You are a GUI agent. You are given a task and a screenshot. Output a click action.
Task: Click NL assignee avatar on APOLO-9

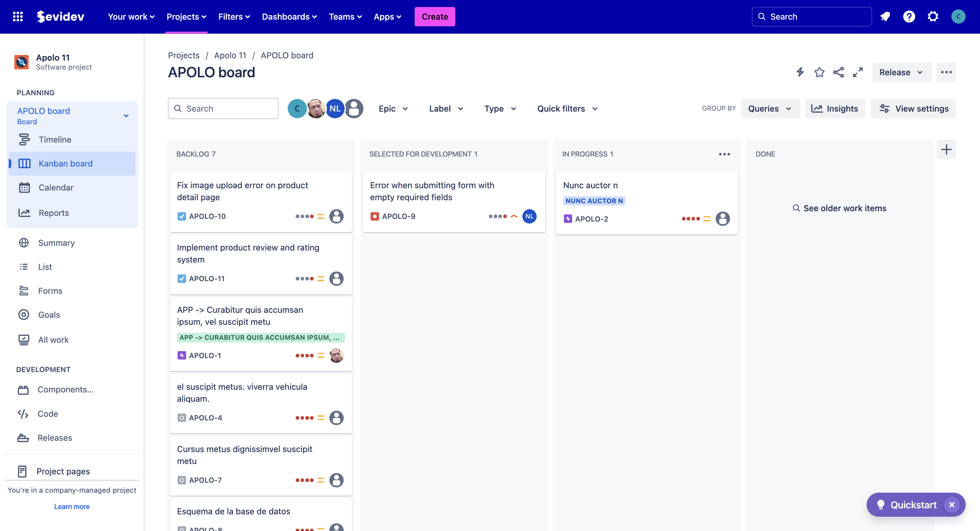[x=529, y=216]
